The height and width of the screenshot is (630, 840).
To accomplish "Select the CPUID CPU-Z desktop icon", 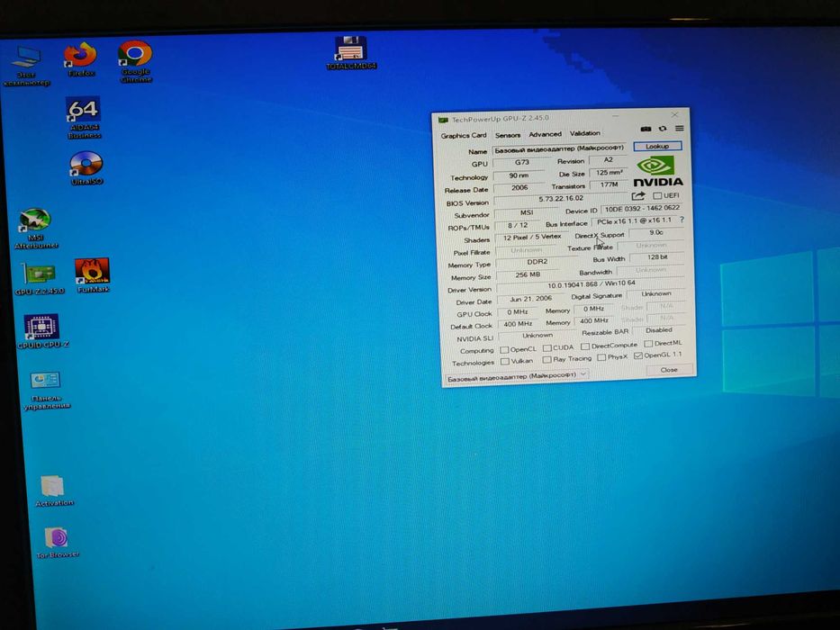I will (43, 331).
